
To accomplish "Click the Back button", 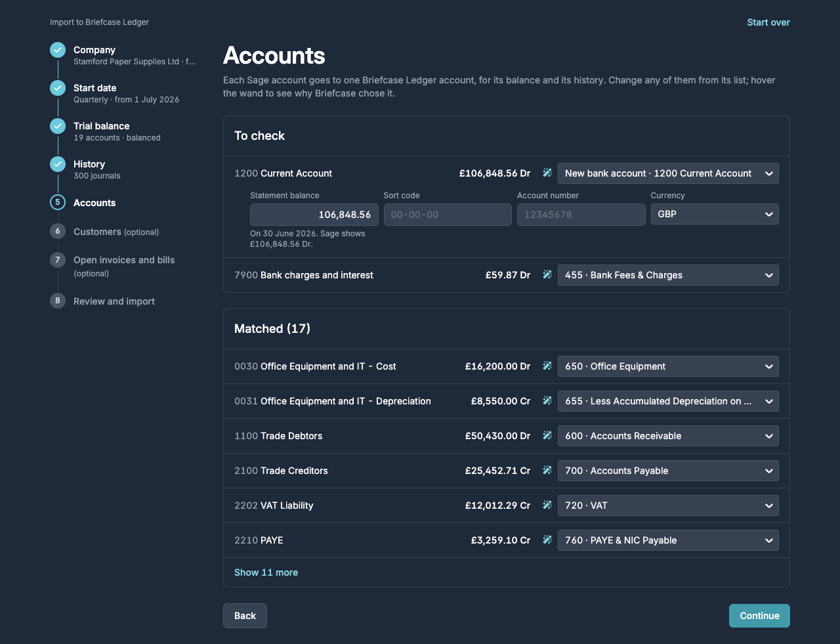I will coord(245,616).
